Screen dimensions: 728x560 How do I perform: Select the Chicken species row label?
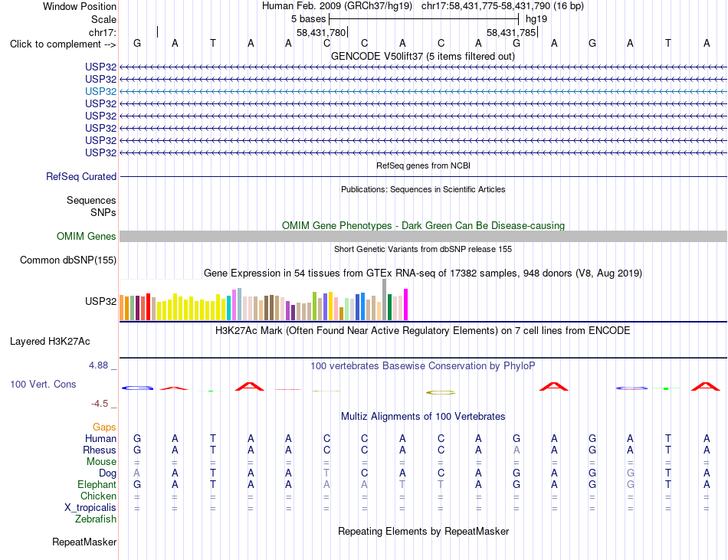pyautogui.click(x=98, y=496)
